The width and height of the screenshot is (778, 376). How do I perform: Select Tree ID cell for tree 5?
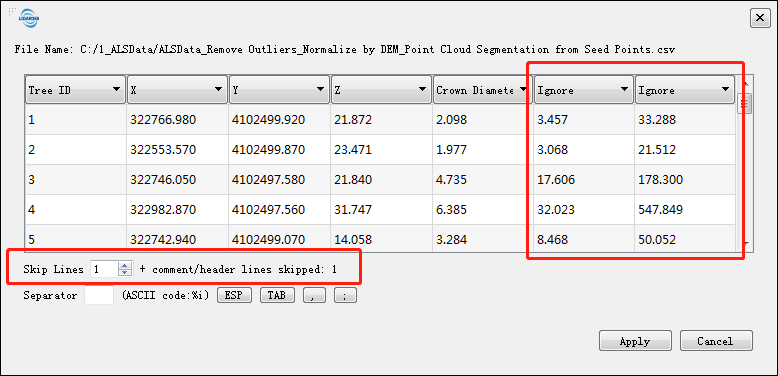point(75,238)
